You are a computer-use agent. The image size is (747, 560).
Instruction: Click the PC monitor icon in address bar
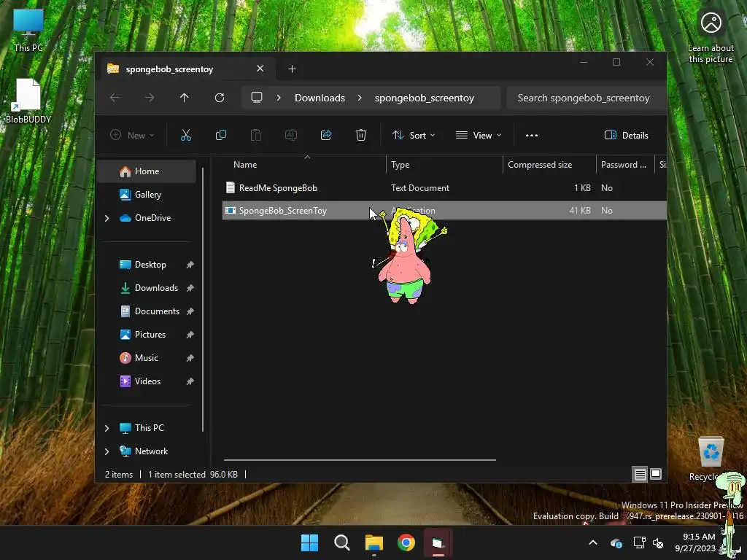tap(257, 98)
